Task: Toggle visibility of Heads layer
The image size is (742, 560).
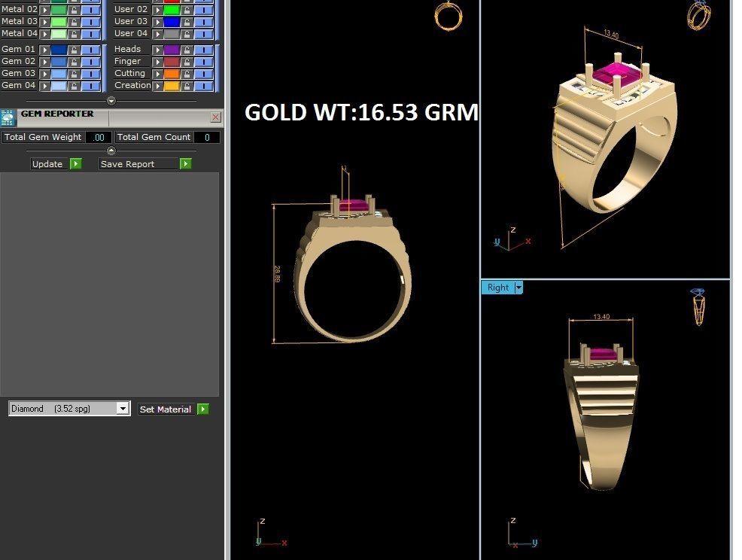Action: tap(203, 50)
